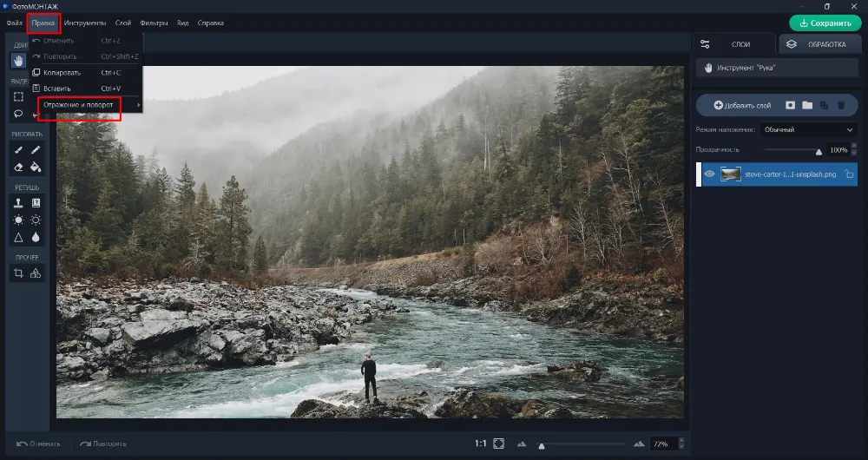Click the 'Инструмент "Рука"' label in the panel

746,68
